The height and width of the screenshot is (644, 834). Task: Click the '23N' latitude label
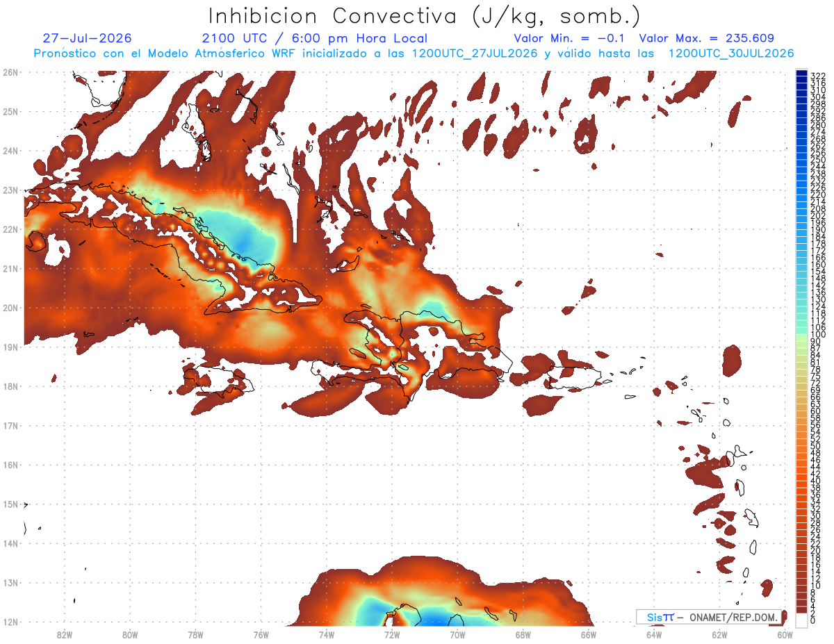pyautogui.click(x=10, y=190)
